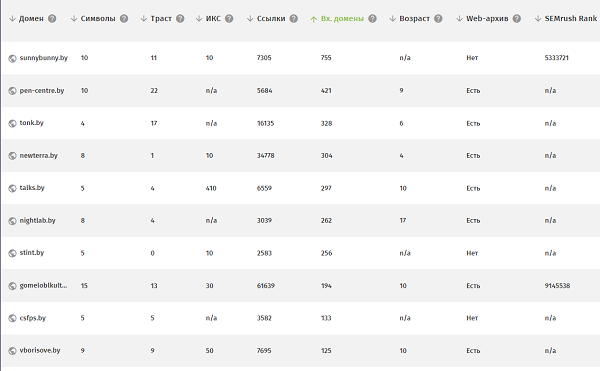Reverse sorting of Вх. домены column

pos(337,18)
